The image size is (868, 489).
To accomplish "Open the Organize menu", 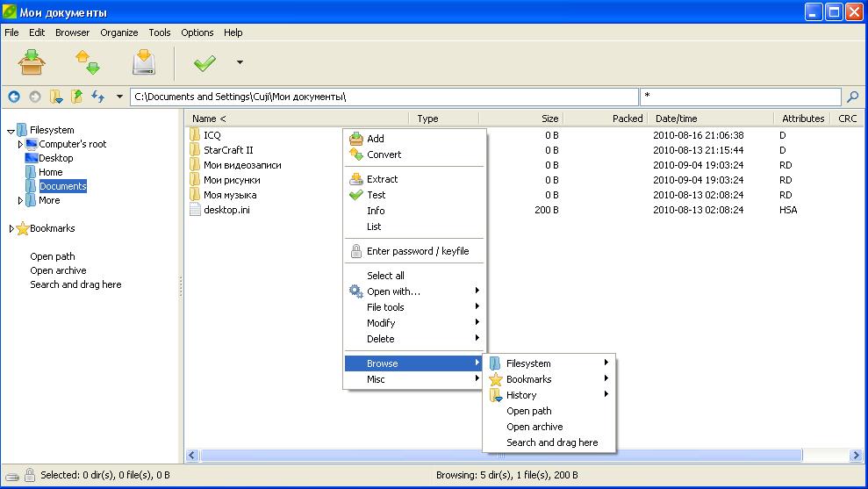I will tap(118, 32).
